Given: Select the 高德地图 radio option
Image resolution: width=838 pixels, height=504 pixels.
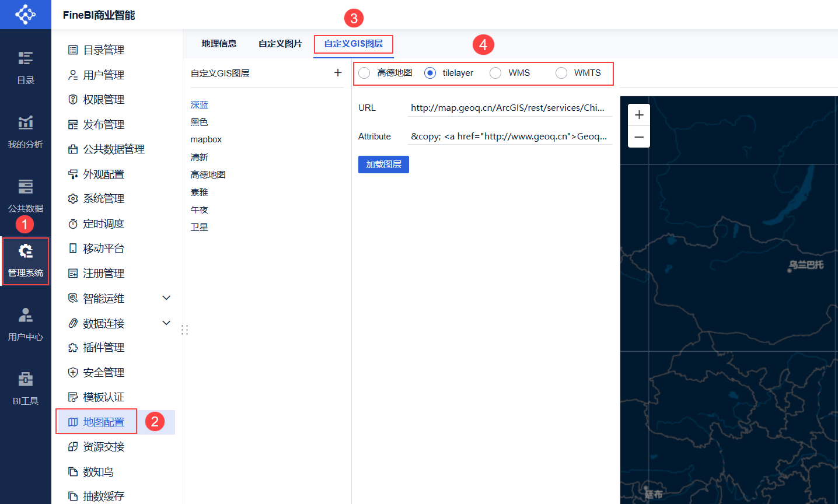Looking at the screenshot, I should pyautogui.click(x=364, y=73).
